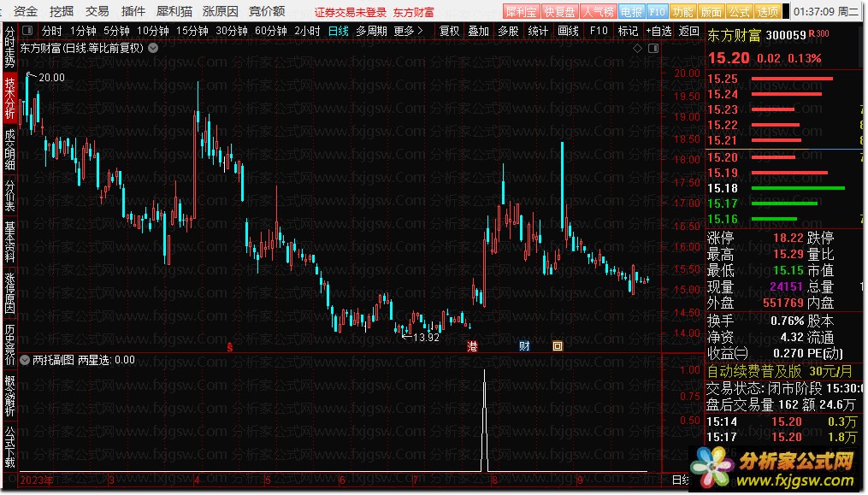Select the 技术分析 side tab

(x=10, y=98)
